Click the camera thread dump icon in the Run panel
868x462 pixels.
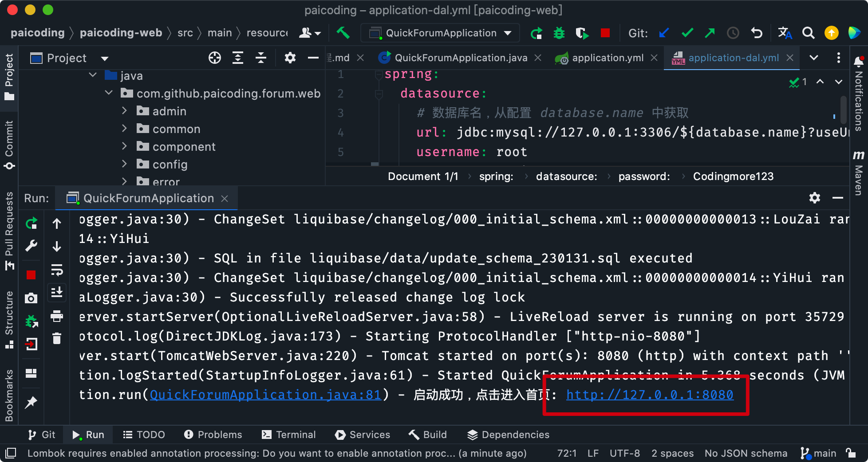(31, 298)
